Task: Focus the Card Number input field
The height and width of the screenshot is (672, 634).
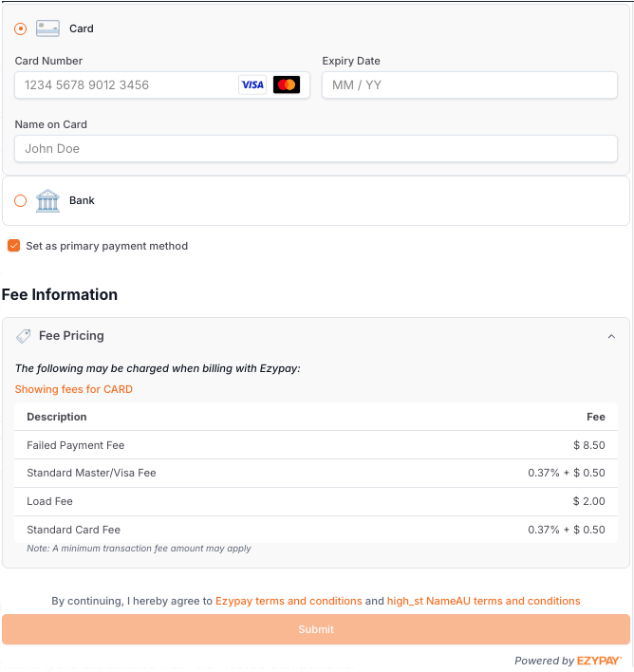Action: 162,84
